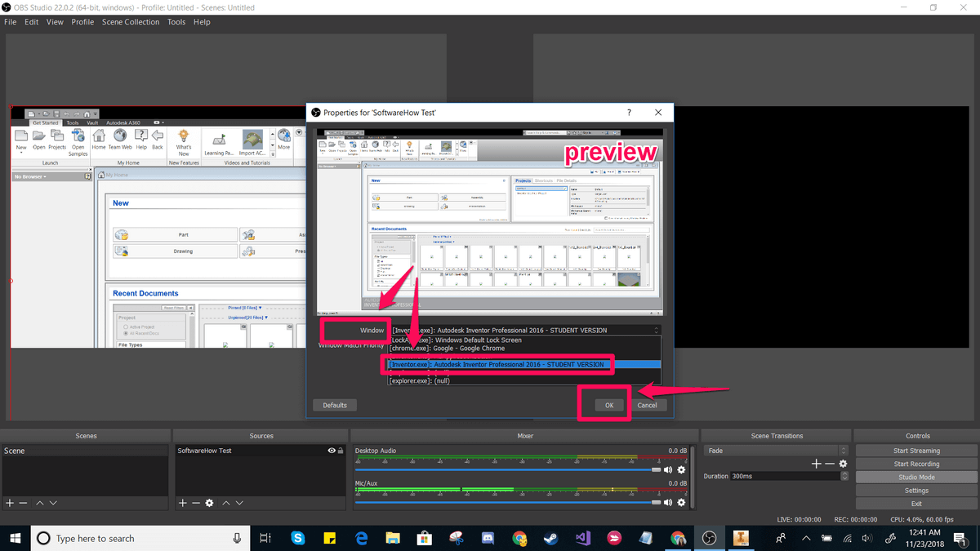
Task: Expand the Fade transition dropdown
Action: 777,451
